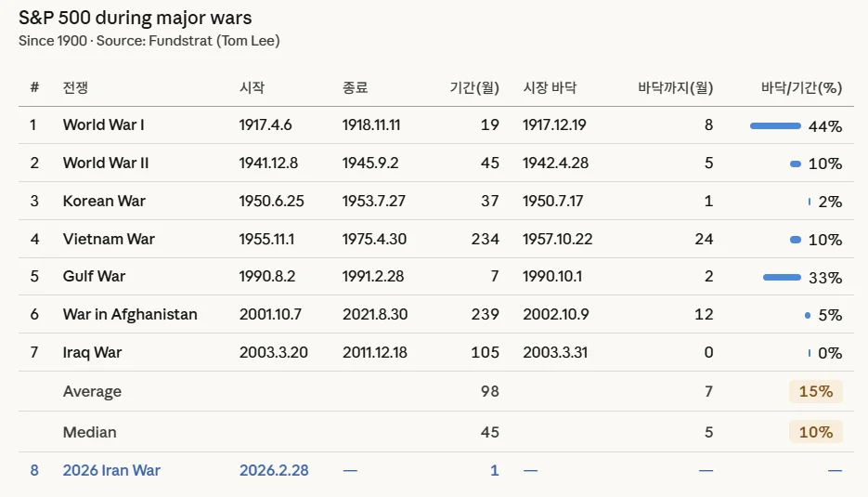Click the Fundstrat source subtitle text
The height and width of the screenshot is (497, 868).
[x=149, y=41]
